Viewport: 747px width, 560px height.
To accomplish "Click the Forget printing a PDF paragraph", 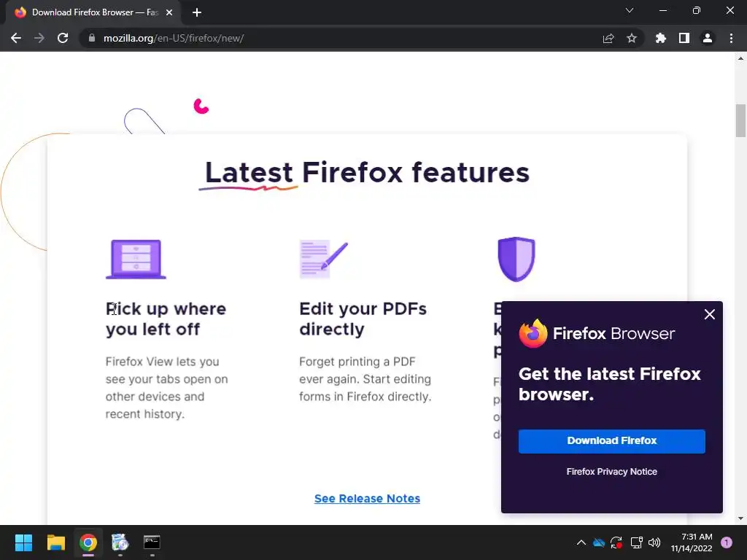I will click(365, 379).
